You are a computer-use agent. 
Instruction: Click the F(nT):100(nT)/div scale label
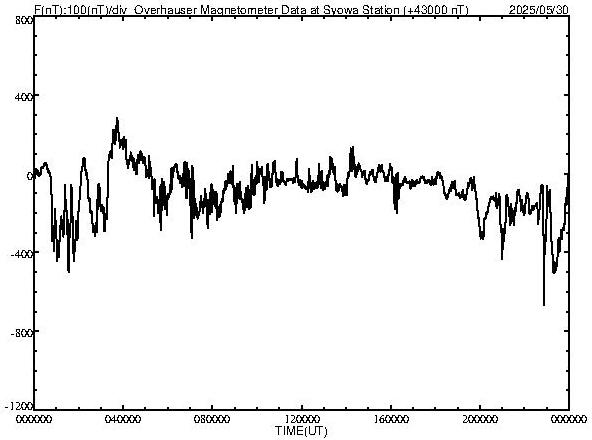(80, 10)
